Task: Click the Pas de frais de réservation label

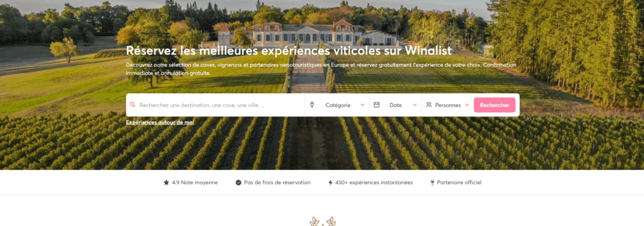Action: 277,182
